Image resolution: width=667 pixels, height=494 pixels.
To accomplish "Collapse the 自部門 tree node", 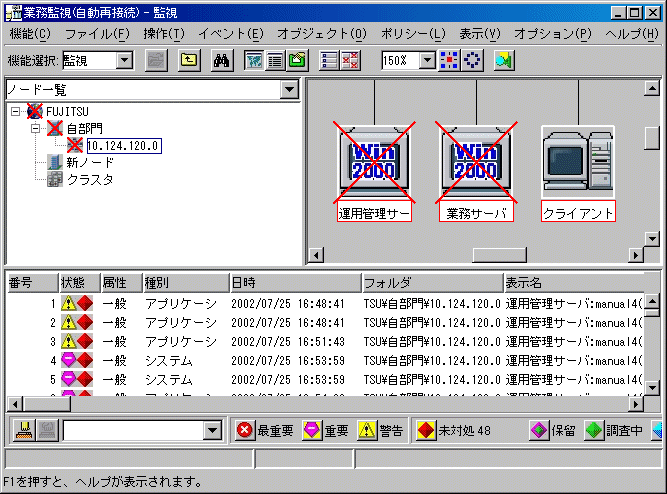I will click(36, 128).
